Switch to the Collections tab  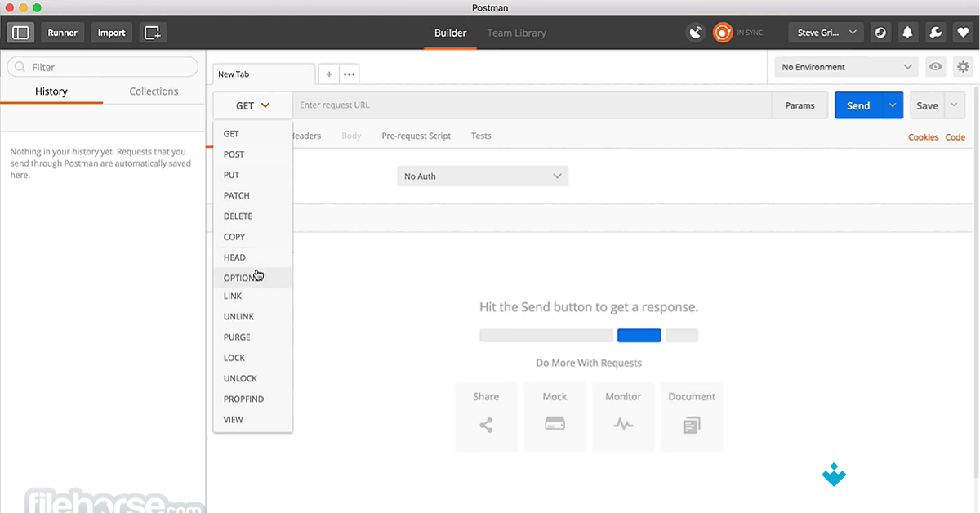coord(153,91)
